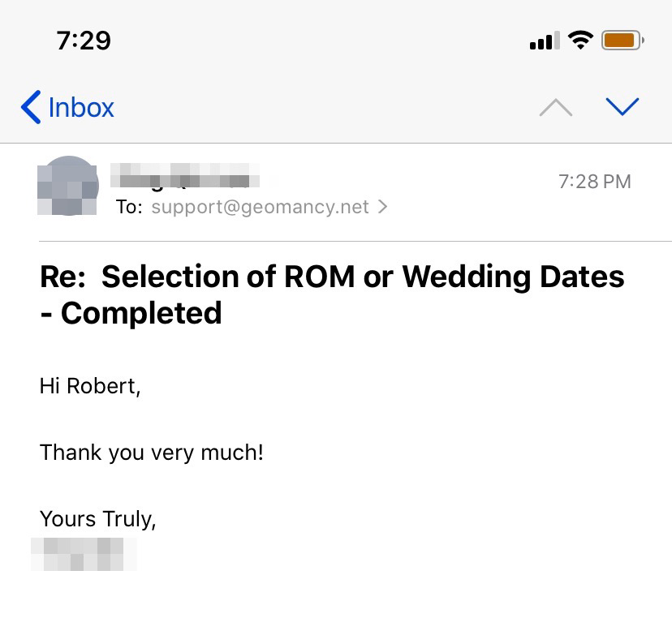Tap the 7:28 PM message timestamp
The width and height of the screenshot is (672, 618).
click(x=594, y=182)
